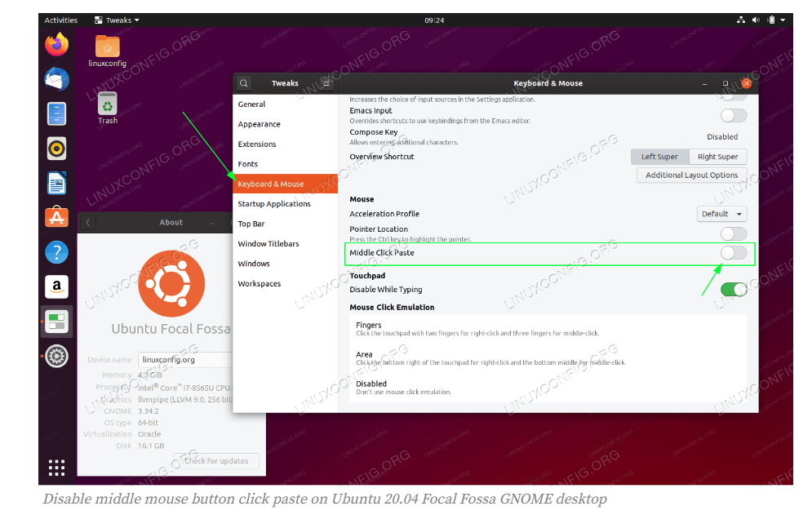This screenshot has height=515, width=812.
Task: Close the Tweaks window
Action: tap(746, 83)
